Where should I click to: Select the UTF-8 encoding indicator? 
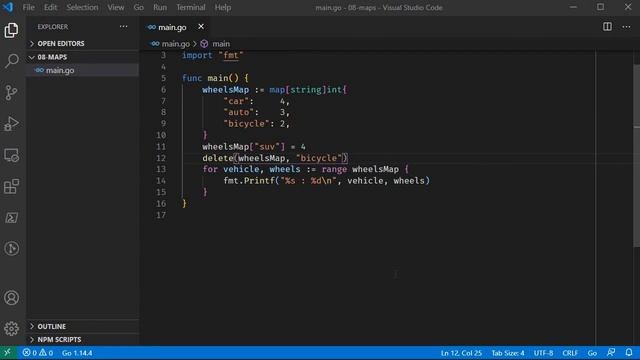(x=543, y=353)
